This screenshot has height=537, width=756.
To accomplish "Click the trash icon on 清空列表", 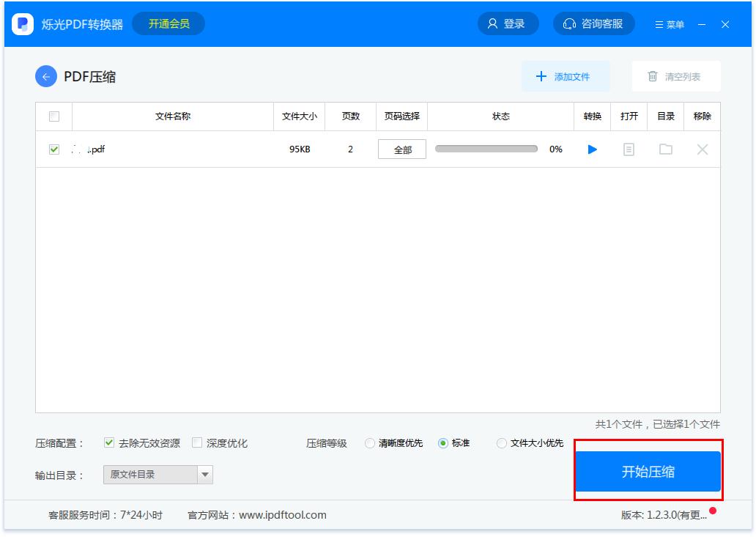I will [653, 76].
